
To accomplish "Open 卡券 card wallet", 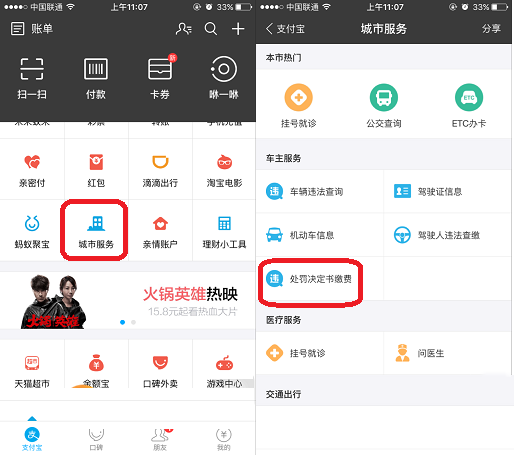I will coord(160,78).
